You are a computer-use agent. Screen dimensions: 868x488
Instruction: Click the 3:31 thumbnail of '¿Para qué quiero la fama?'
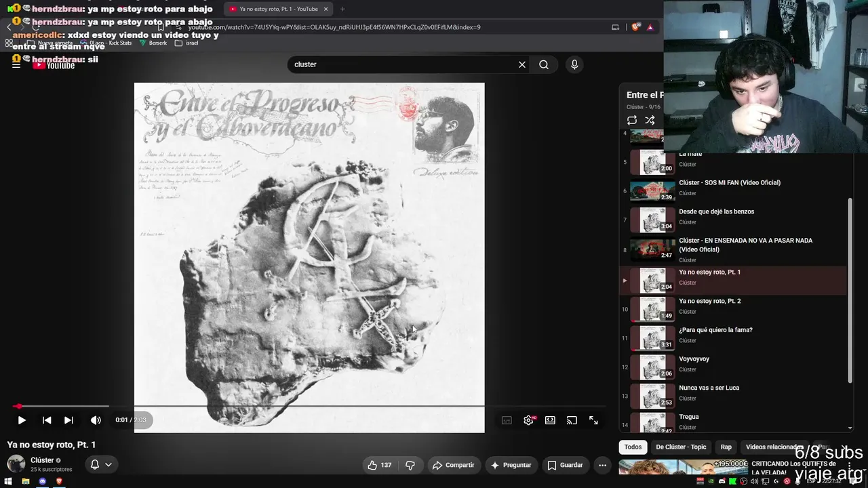click(652, 338)
